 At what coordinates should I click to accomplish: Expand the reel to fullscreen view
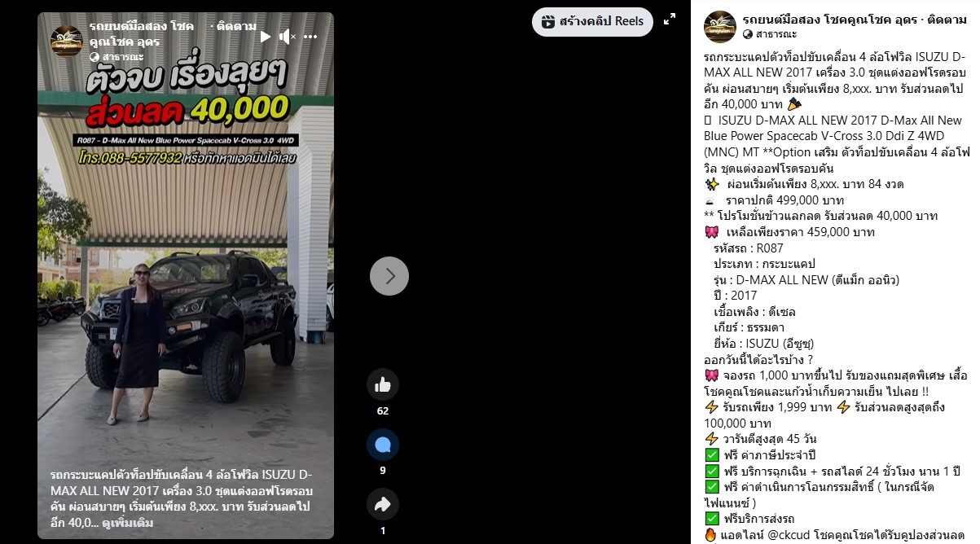point(670,19)
